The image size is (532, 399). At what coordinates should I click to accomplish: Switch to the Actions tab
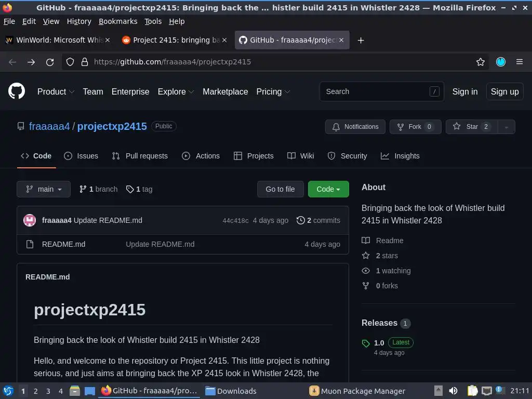tap(201, 156)
